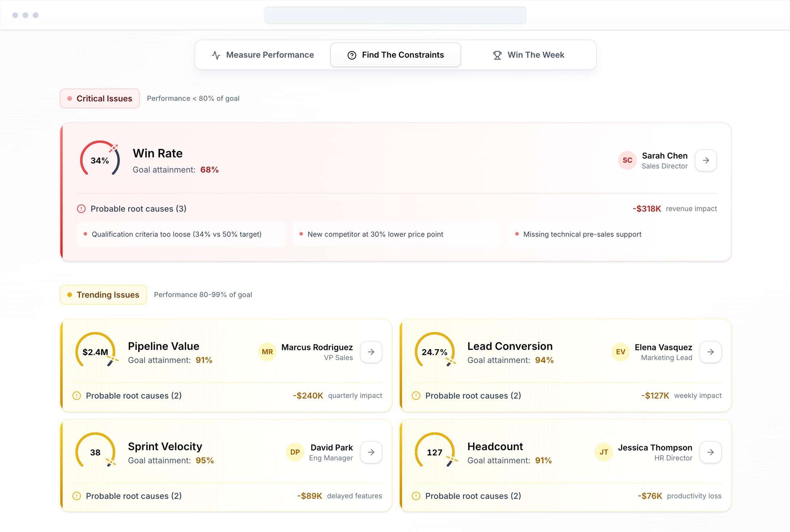Open Headcount card arrow button
The height and width of the screenshot is (532, 790).
tap(710, 452)
